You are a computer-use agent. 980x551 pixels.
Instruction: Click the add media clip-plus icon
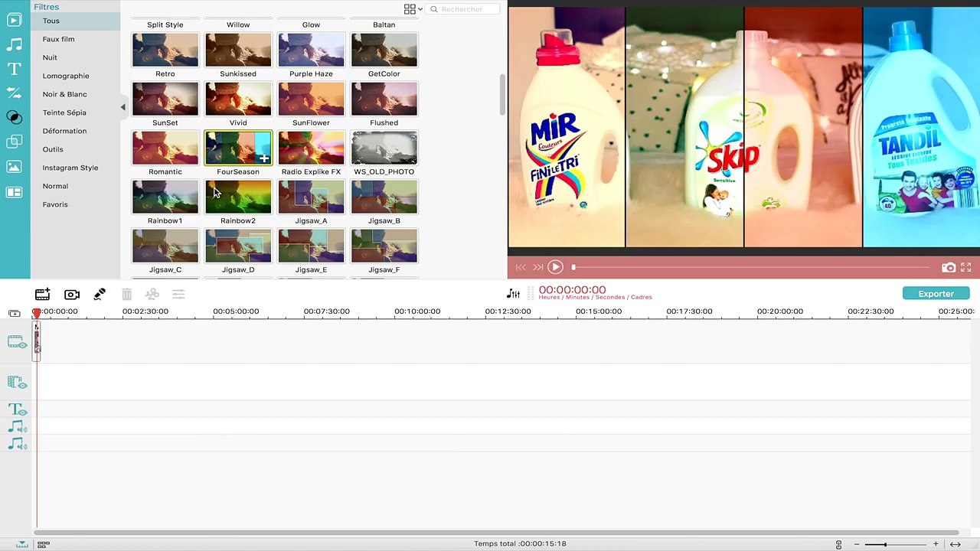click(x=42, y=294)
